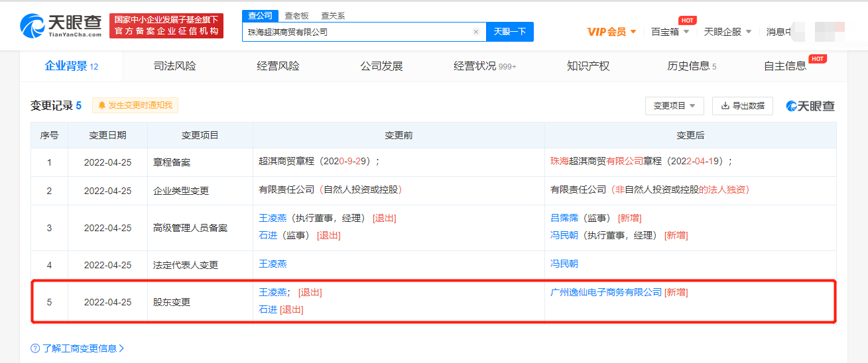Switch to the 司法风险 tab
This screenshot has height=363, width=868.
pyautogui.click(x=174, y=66)
